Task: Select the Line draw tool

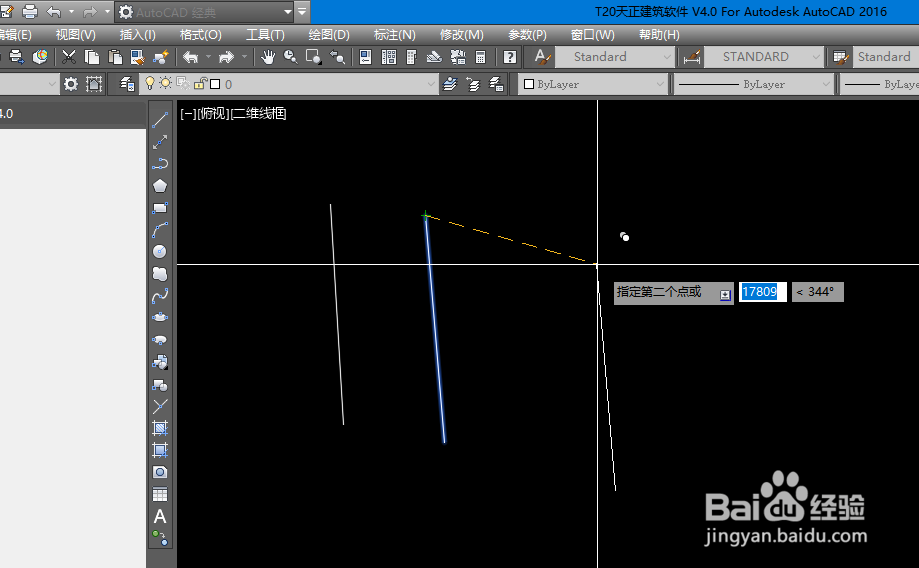Action: pos(160,120)
